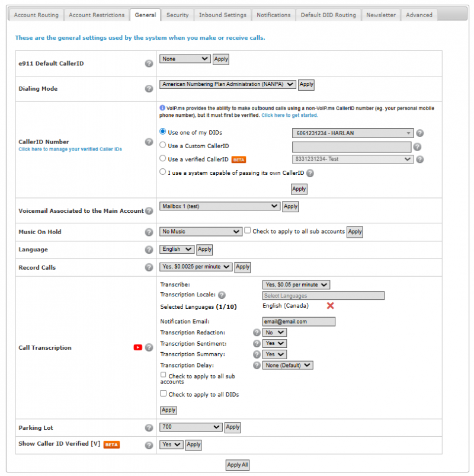Open help for Transcription Redaction
474x476 pixels.
257,333
